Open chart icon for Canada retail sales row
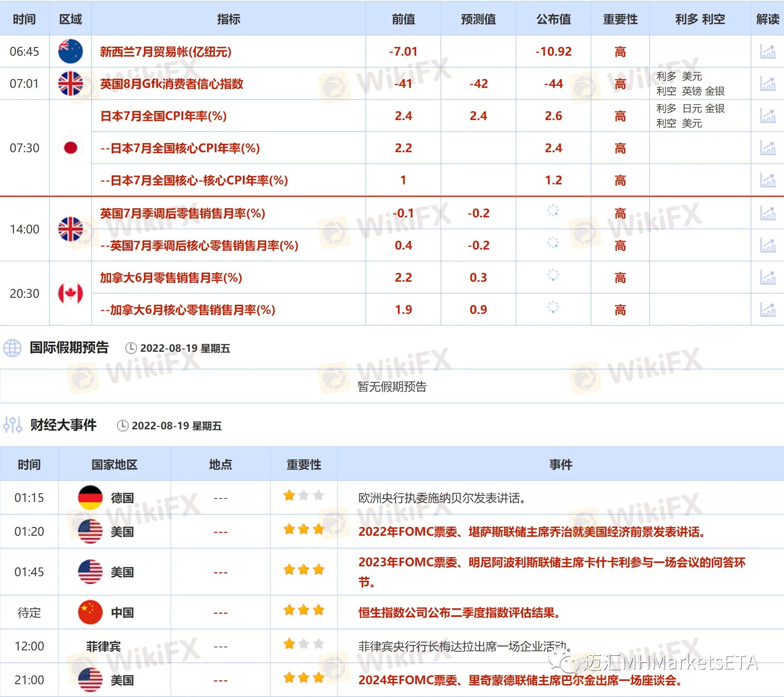Image resolution: width=784 pixels, height=697 pixels. coord(768,278)
